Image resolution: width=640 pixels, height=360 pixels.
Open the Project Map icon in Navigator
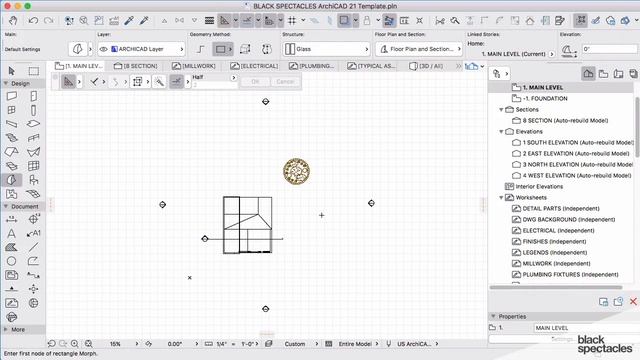click(588, 74)
